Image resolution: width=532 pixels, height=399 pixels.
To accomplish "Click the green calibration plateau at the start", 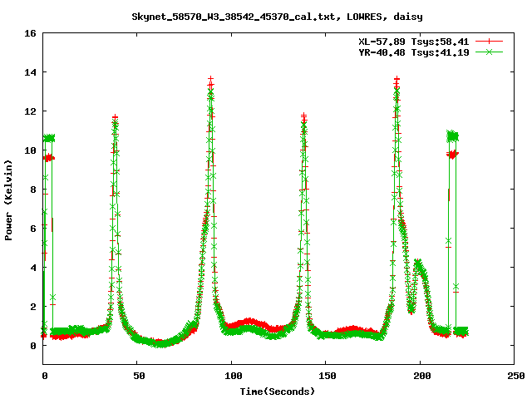I will 49,138.
